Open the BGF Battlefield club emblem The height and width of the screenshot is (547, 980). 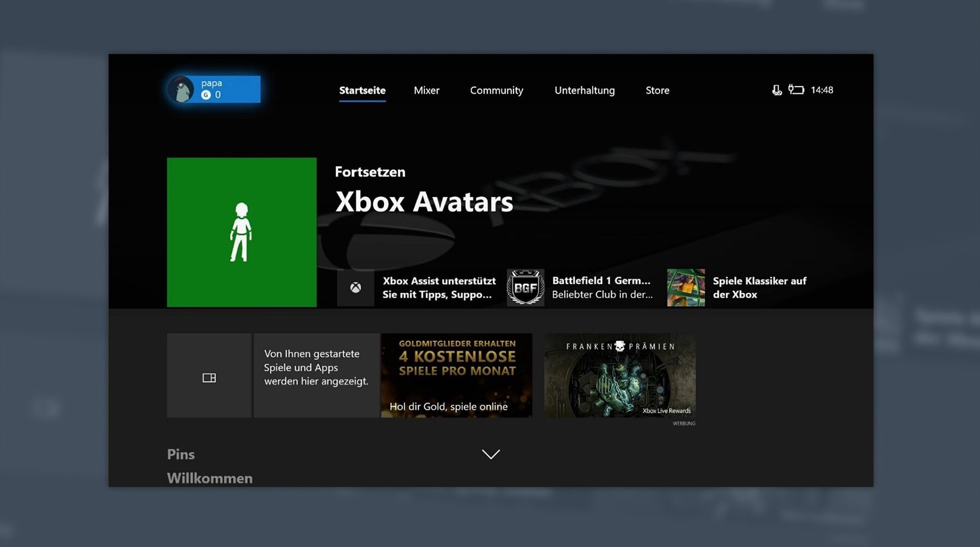(x=525, y=287)
